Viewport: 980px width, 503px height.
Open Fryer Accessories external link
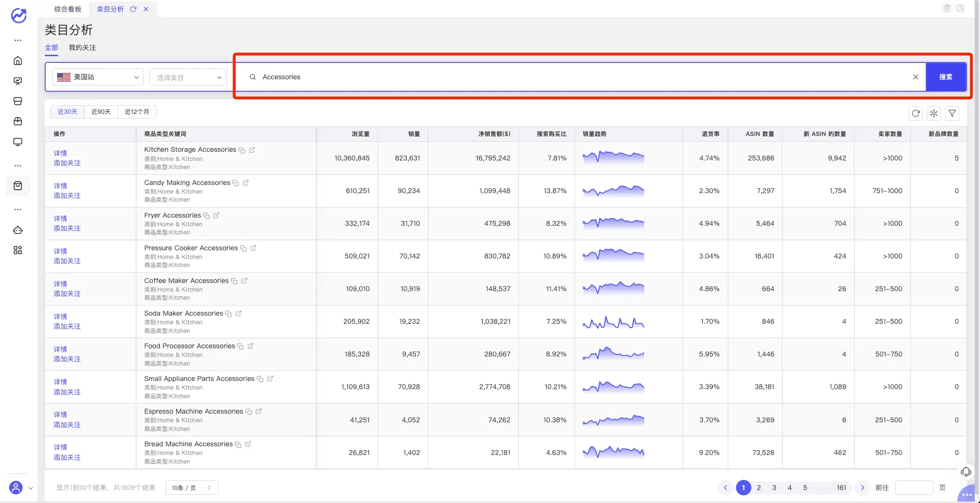216,215
